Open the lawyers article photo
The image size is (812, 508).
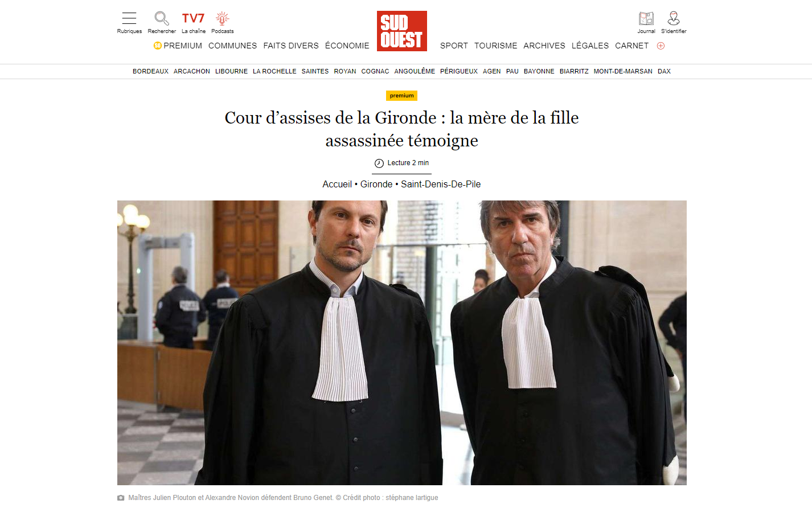click(x=402, y=343)
